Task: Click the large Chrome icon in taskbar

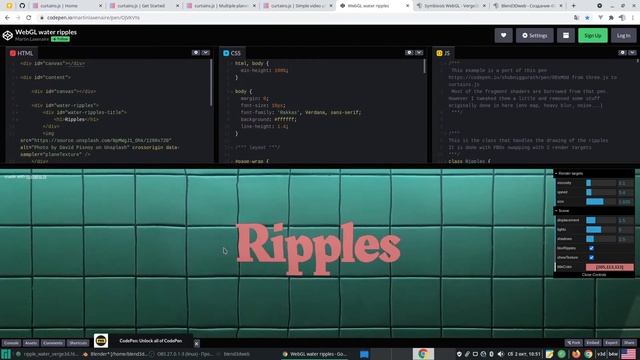Action: 423,354
